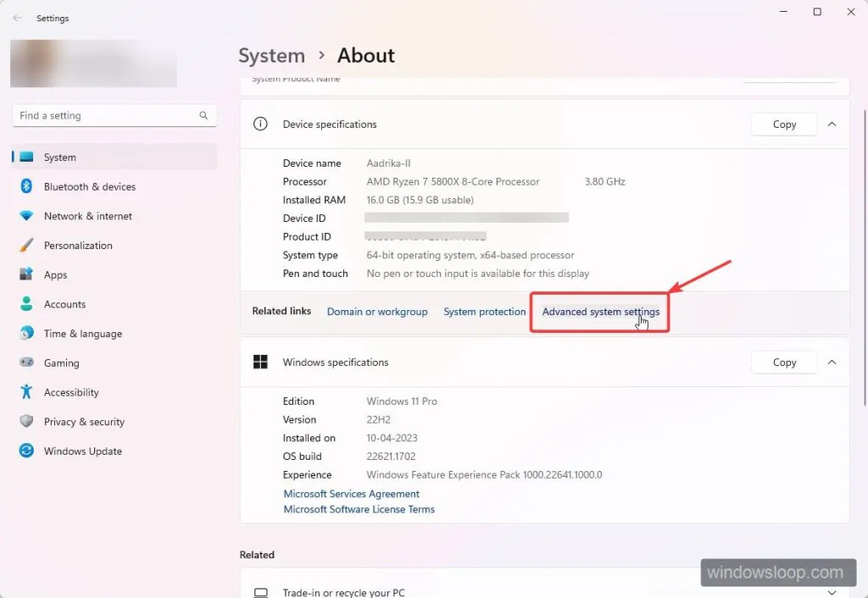Open Microsoft Services Agreement
Screen dimensions: 868x598
pyautogui.click(x=352, y=494)
